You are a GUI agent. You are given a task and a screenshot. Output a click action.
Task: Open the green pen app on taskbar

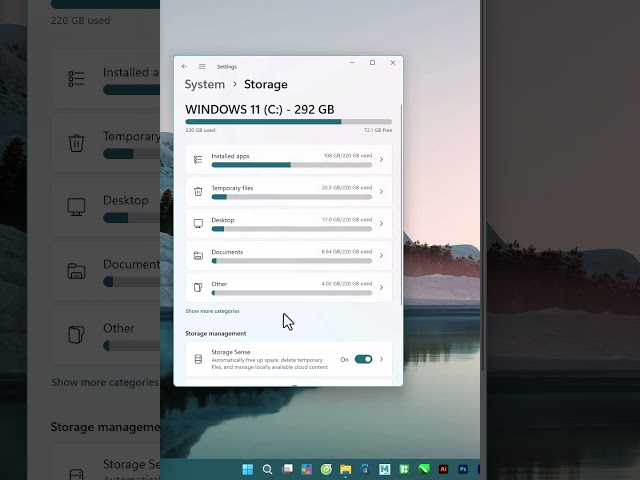click(424, 469)
